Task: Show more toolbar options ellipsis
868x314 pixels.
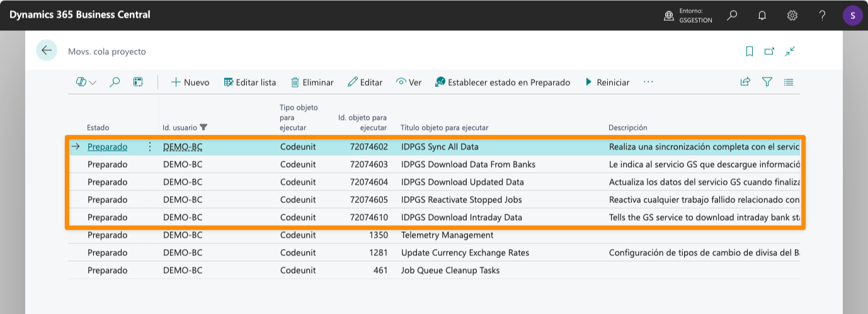Action: coord(648,82)
